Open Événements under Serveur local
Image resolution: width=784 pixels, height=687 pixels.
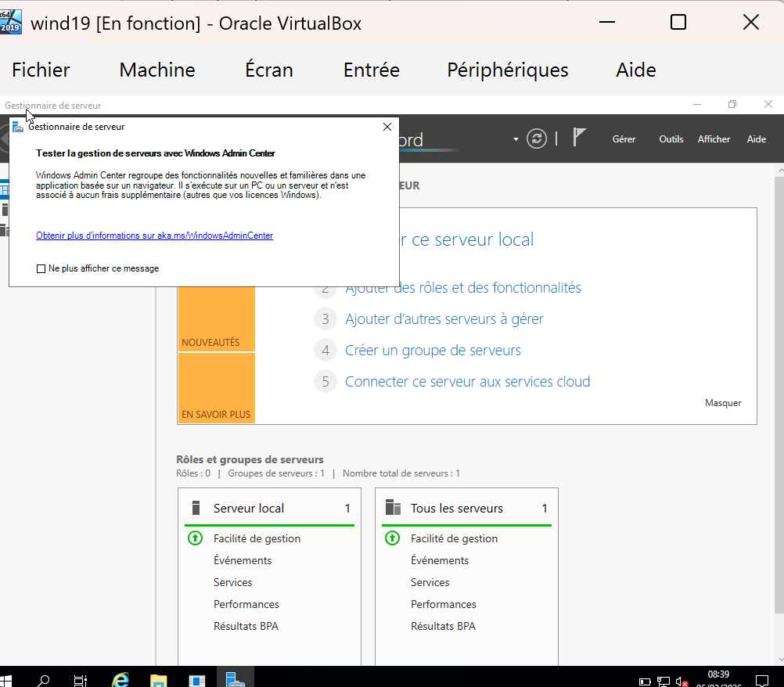point(243,560)
